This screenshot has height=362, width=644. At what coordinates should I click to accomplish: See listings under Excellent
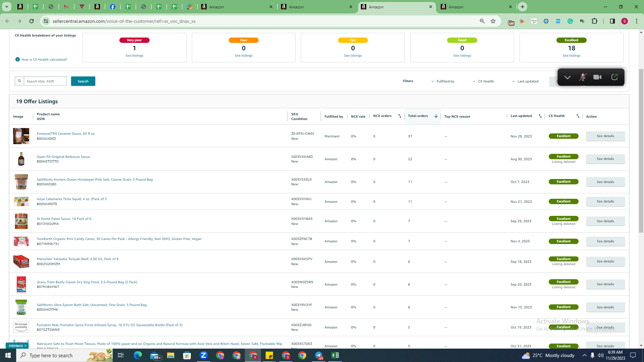point(572,56)
